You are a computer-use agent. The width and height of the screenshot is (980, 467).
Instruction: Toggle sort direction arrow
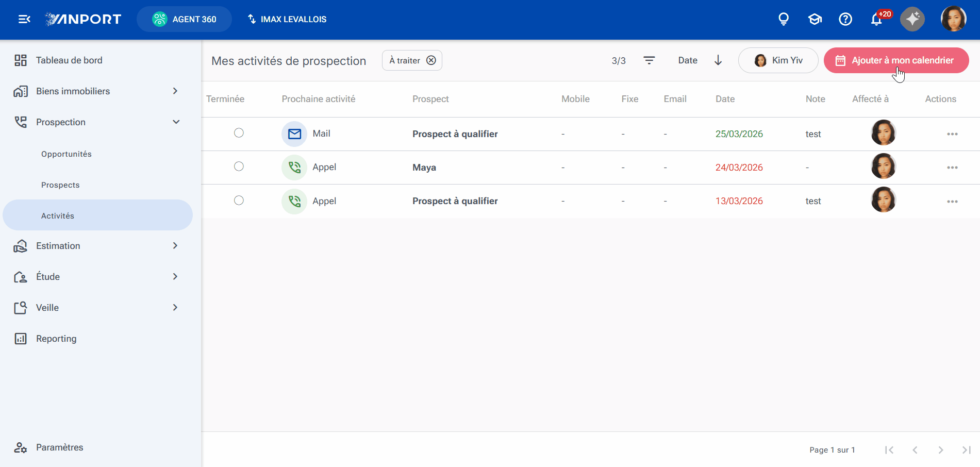click(718, 60)
